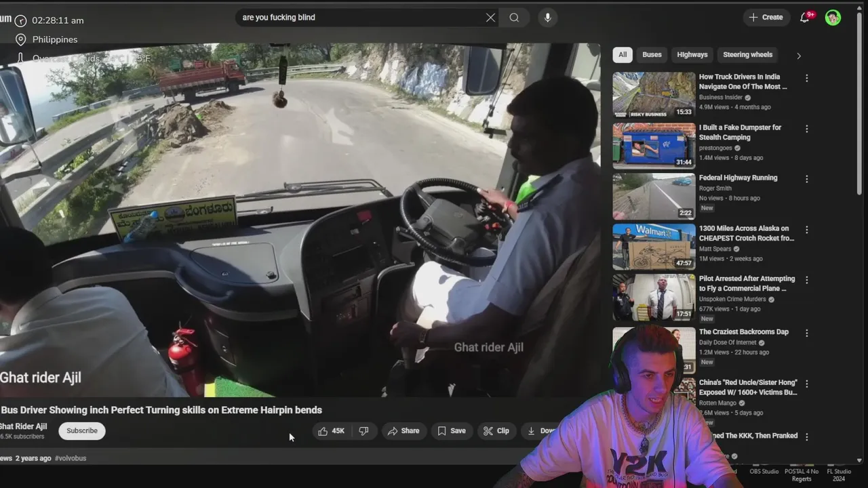Open options for KKK Pranked video
The image size is (868, 488).
click(x=806, y=437)
